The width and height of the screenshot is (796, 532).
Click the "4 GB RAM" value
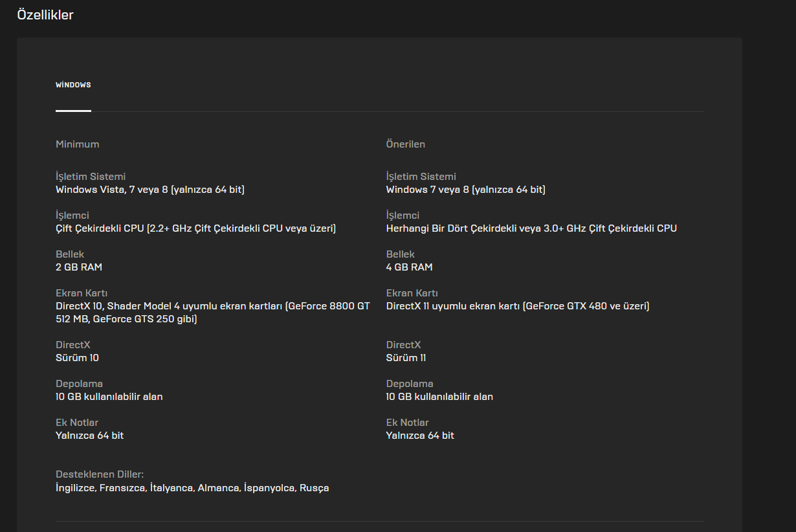tap(409, 267)
